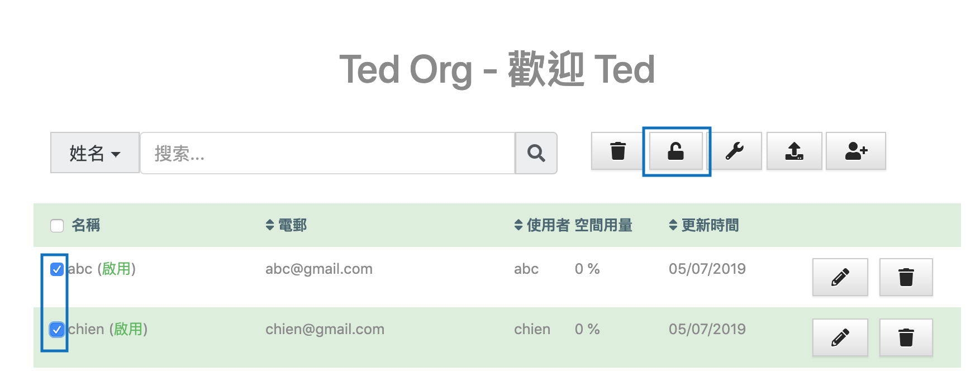Sort the table by 使用者 column
The image size is (980, 371).
tap(541, 225)
